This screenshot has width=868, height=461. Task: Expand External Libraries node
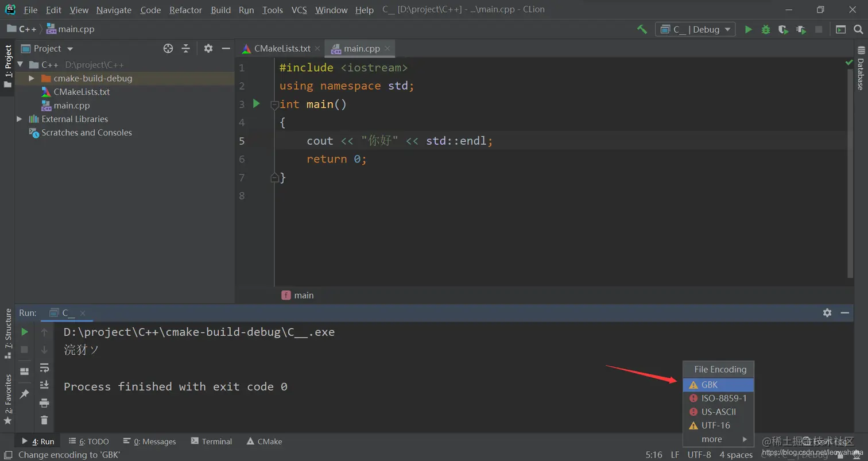(19, 119)
